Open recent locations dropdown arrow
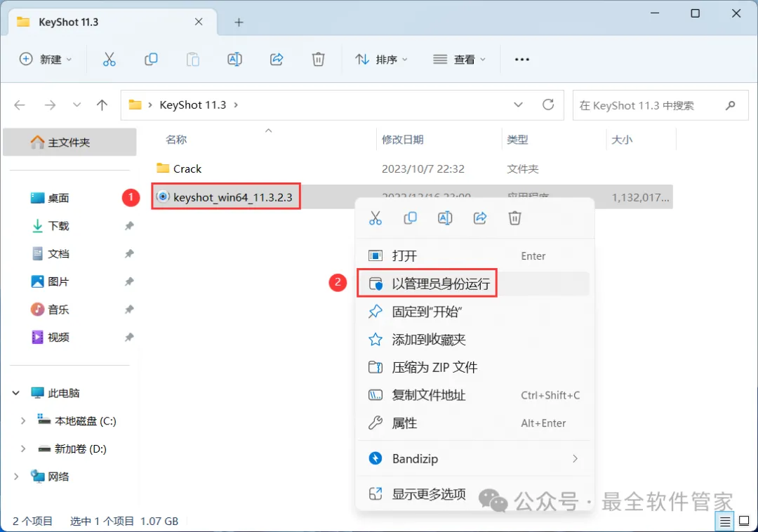The image size is (758, 532). 77,105
